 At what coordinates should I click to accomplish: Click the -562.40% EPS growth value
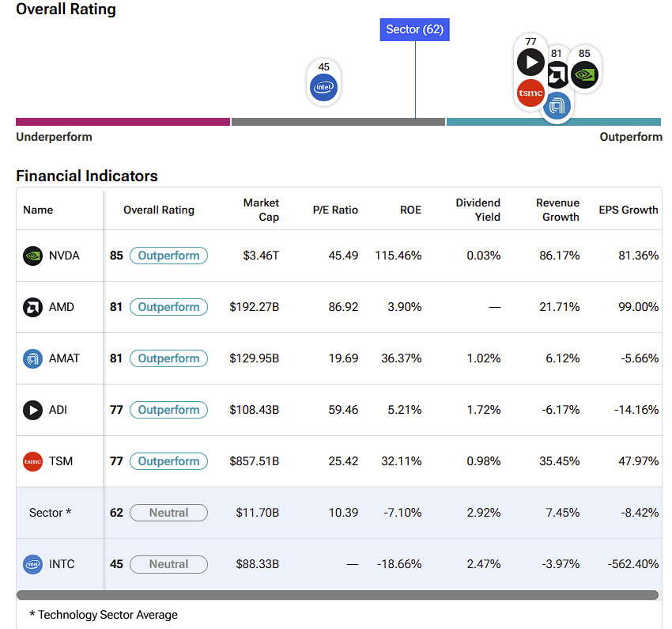tap(633, 564)
